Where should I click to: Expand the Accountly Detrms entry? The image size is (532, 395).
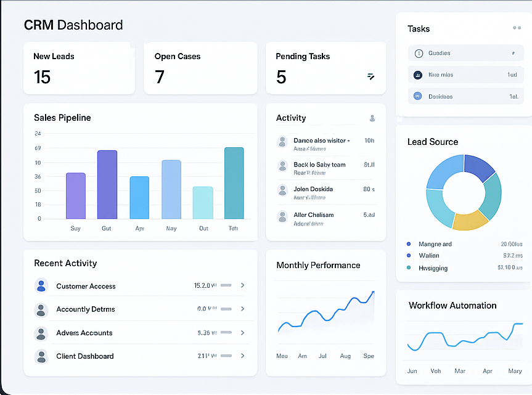click(243, 309)
